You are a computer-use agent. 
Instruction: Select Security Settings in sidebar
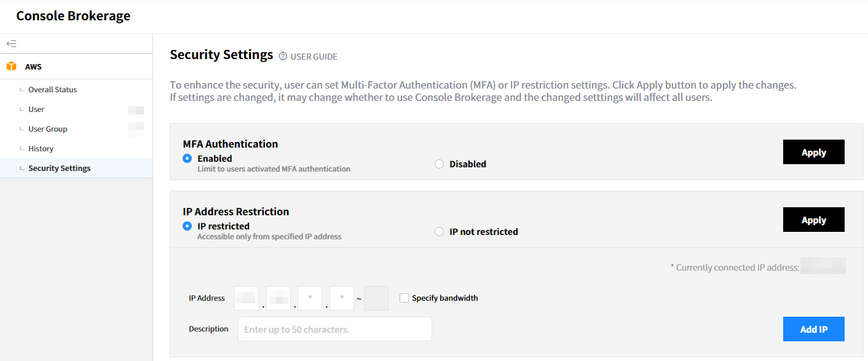click(x=59, y=169)
